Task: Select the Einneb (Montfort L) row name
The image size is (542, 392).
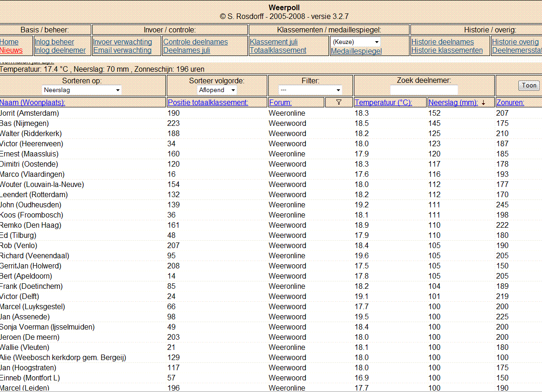Action: click(x=30, y=378)
